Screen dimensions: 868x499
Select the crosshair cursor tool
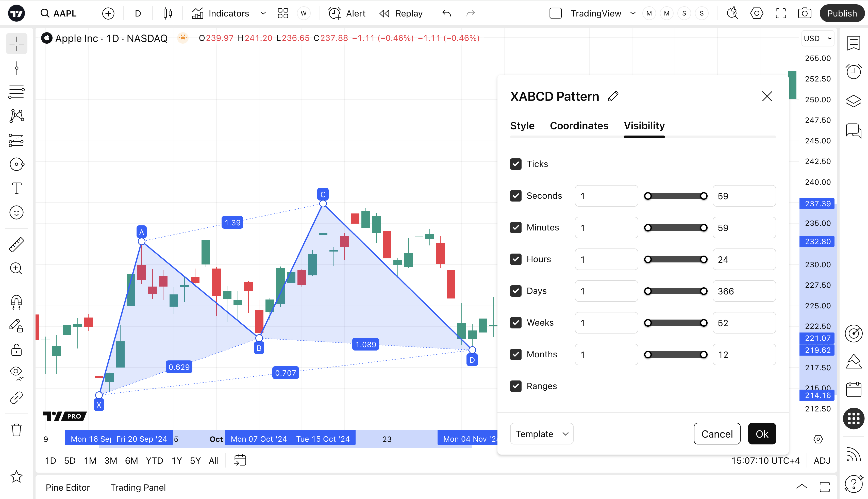click(16, 44)
